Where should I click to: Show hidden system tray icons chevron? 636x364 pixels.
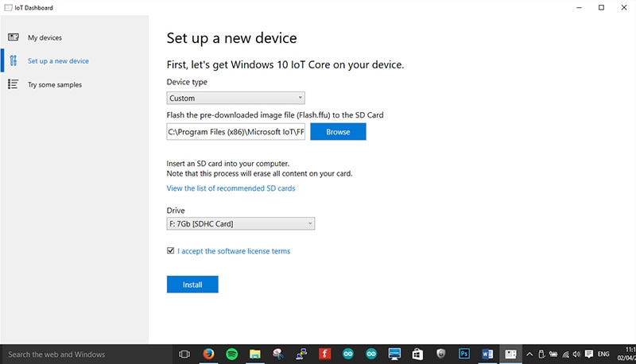[529, 354]
